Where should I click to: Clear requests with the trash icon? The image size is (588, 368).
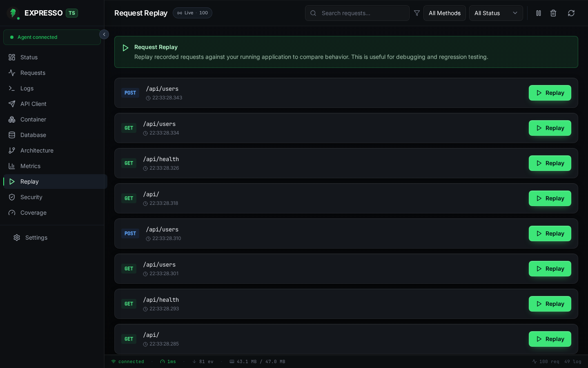click(553, 13)
